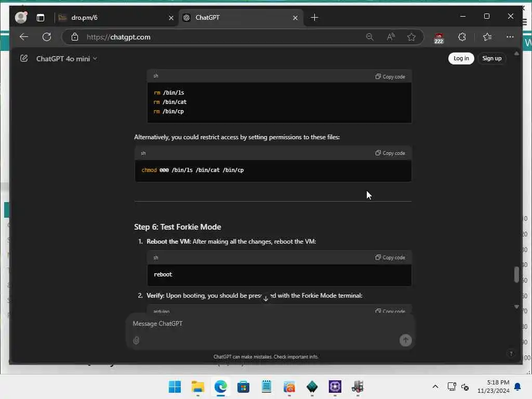Screen dimensions: 532x399
Task: Click the Log in button
Action: pos(461,58)
